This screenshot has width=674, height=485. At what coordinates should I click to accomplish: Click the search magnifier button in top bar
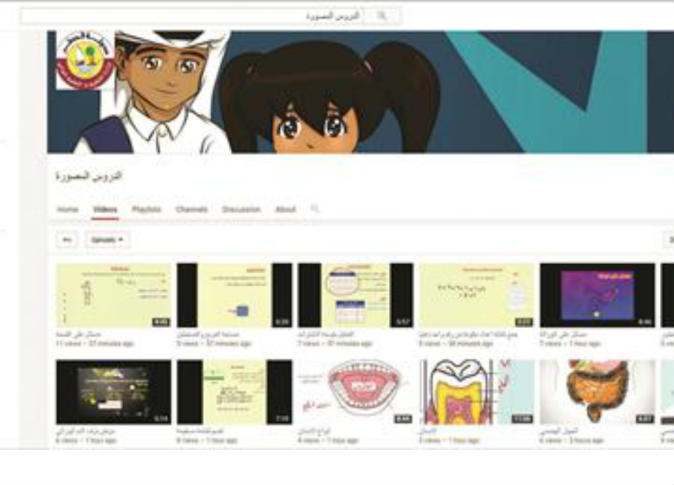[x=382, y=16]
